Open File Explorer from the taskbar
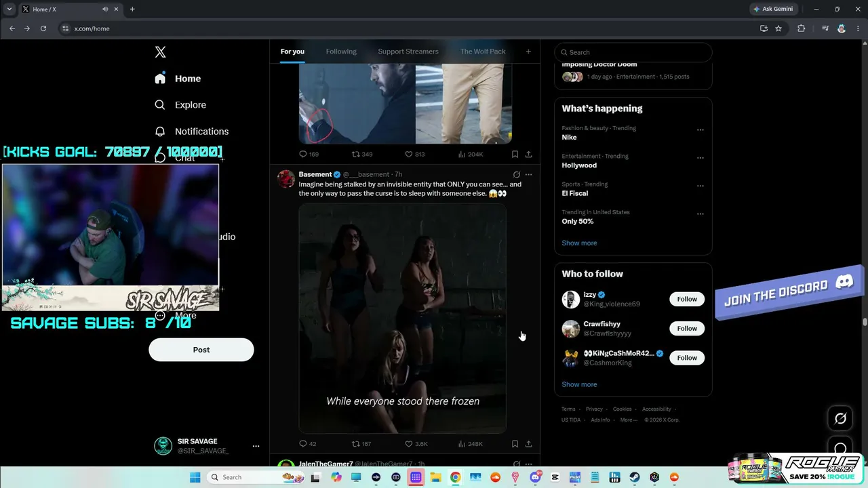Viewport: 868px width, 488px height. pyautogui.click(x=435, y=477)
